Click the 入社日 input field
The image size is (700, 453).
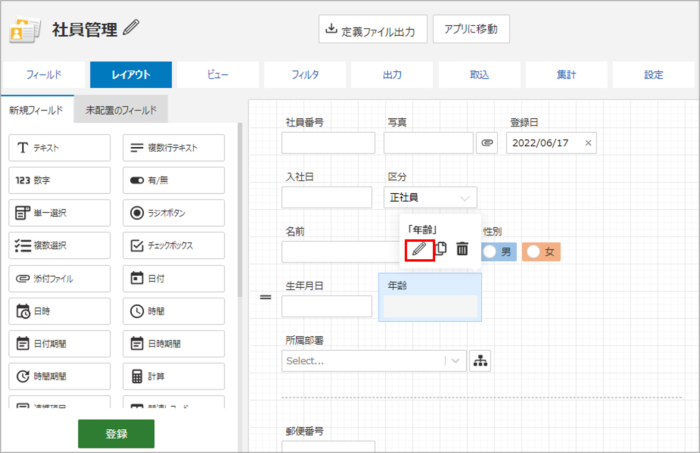[327, 197]
